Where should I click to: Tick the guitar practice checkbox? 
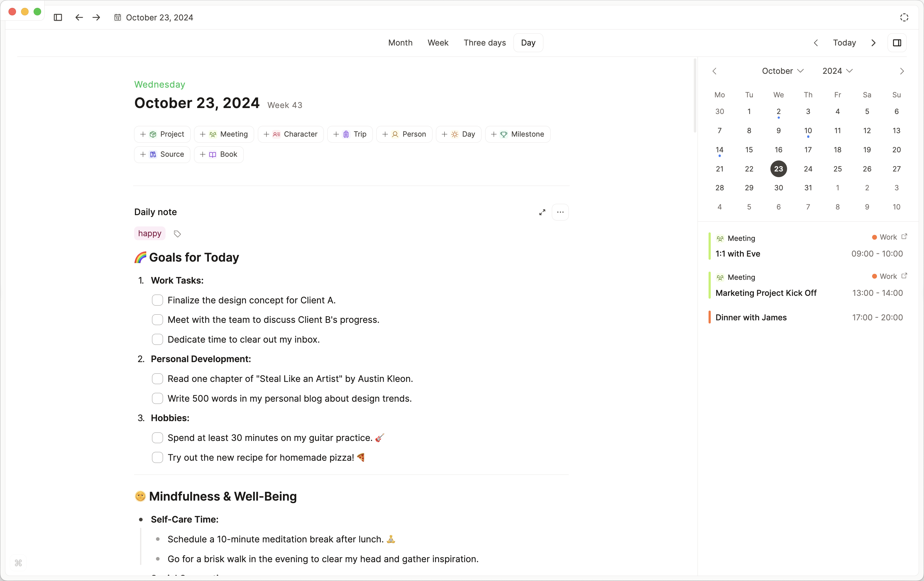click(x=157, y=438)
